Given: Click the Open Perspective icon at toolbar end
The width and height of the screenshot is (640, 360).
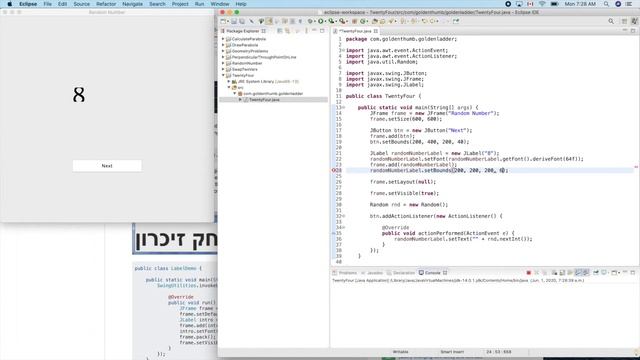Looking at the screenshot, I should click(624, 21).
